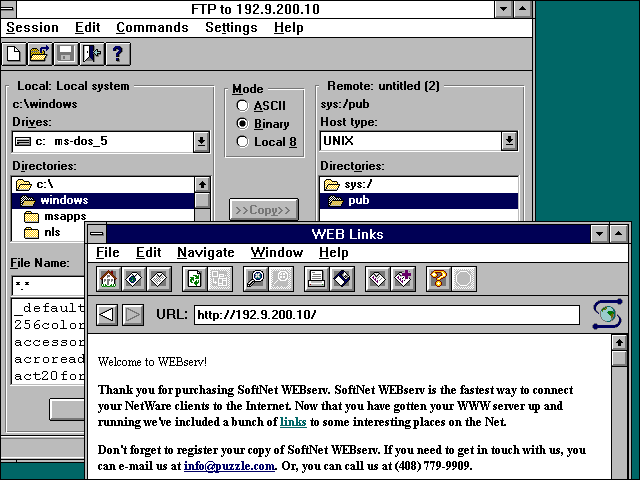Screen dimensions: 640x480
Task: Select the windows folder in local directories
Action: (103, 200)
